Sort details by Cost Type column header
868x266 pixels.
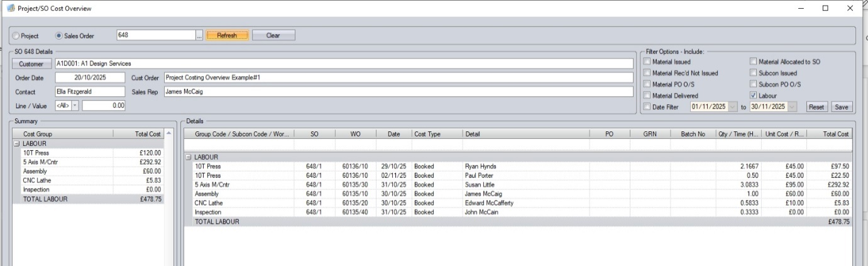tap(436, 134)
